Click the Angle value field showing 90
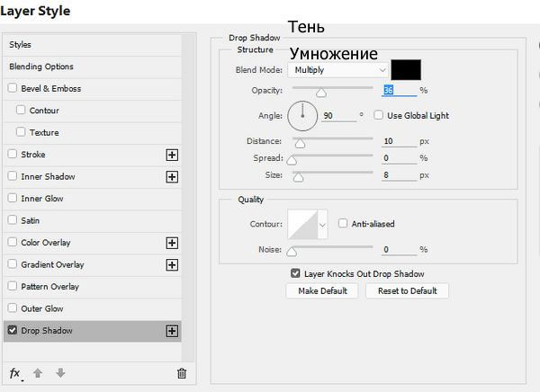Image resolution: width=540 pixels, height=392 pixels. click(x=339, y=116)
